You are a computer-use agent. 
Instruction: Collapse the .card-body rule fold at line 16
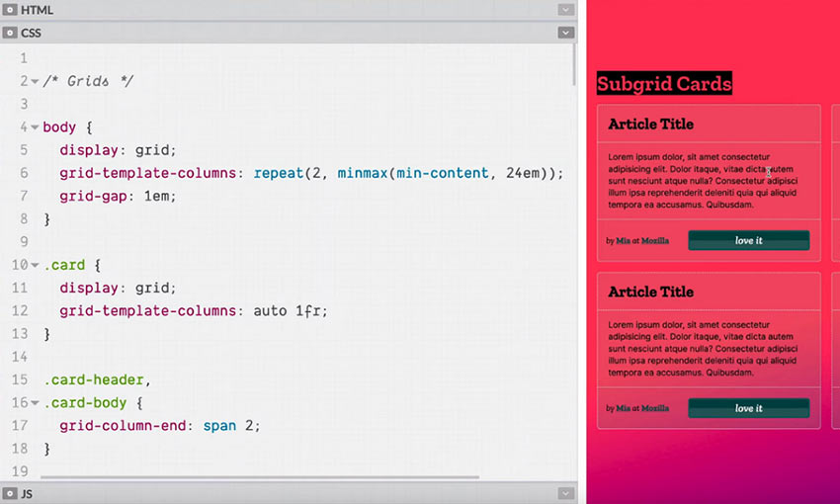click(35, 403)
